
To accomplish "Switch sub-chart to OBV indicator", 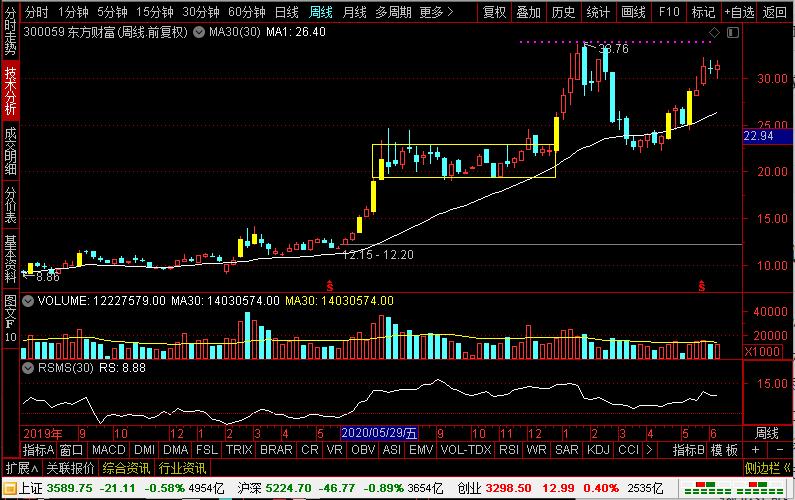I will tap(363, 450).
